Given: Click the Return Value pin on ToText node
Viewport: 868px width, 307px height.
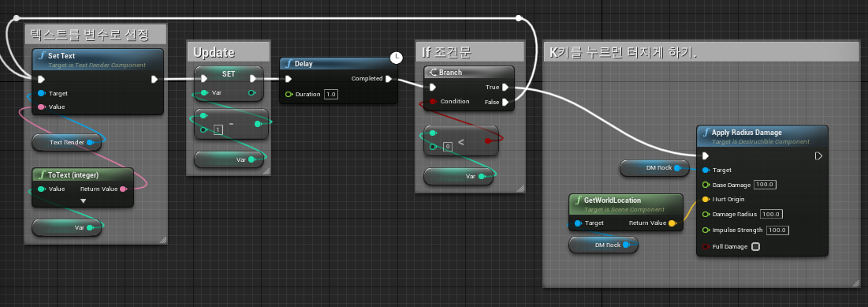Looking at the screenshot, I should click(124, 189).
